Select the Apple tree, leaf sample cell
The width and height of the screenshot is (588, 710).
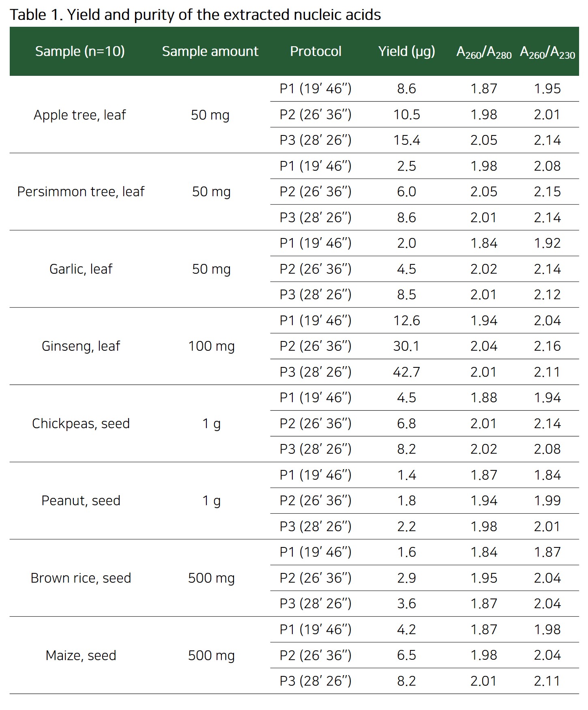coord(80,115)
